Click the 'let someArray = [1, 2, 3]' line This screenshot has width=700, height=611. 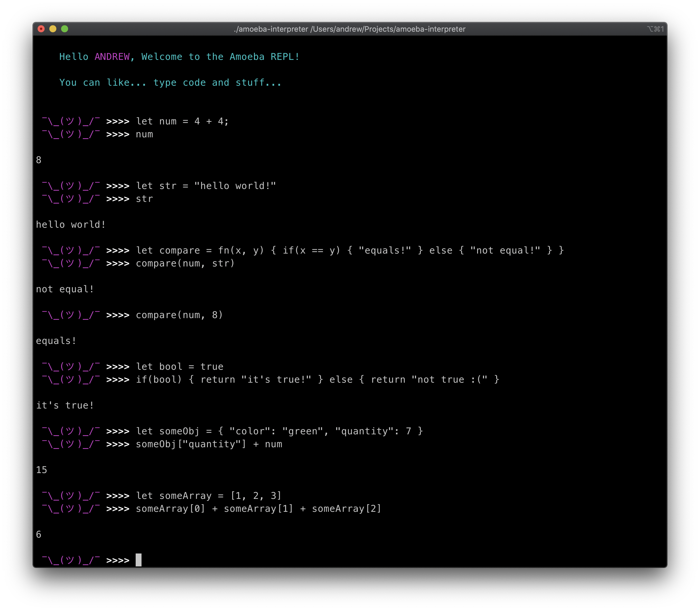pos(208,496)
